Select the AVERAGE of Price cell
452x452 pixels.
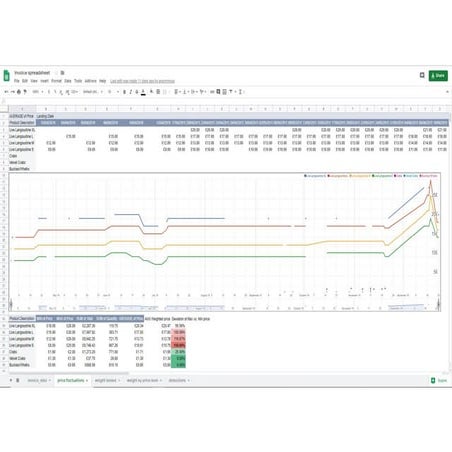coord(21,116)
